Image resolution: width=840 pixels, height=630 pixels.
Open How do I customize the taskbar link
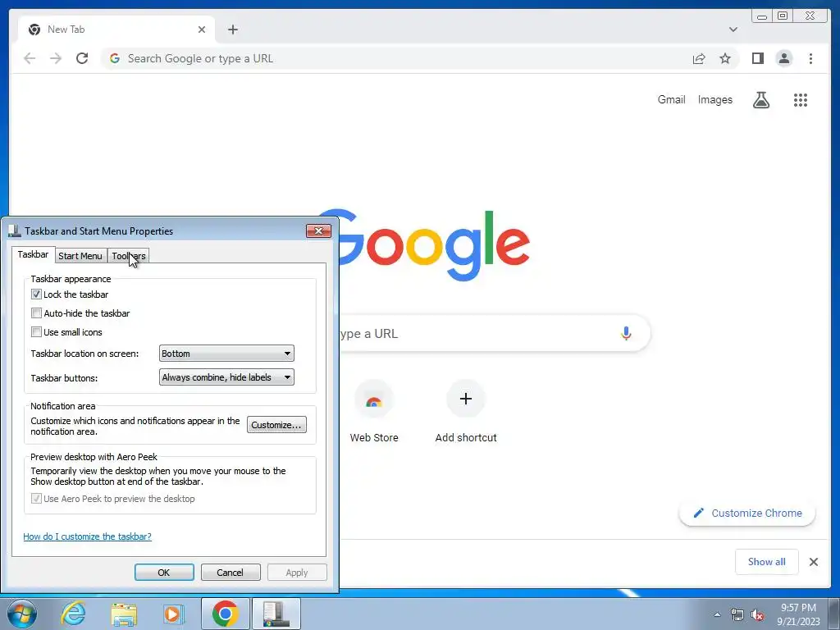tap(87, 536)
